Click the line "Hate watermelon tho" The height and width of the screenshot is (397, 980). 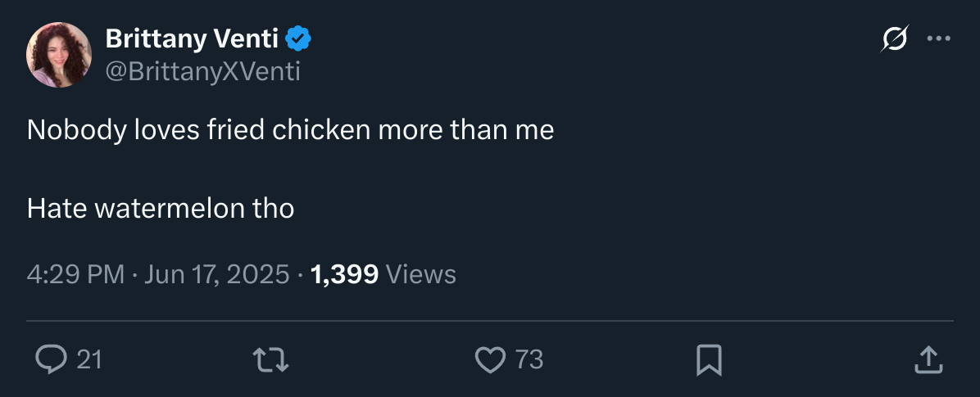[161, 209]
